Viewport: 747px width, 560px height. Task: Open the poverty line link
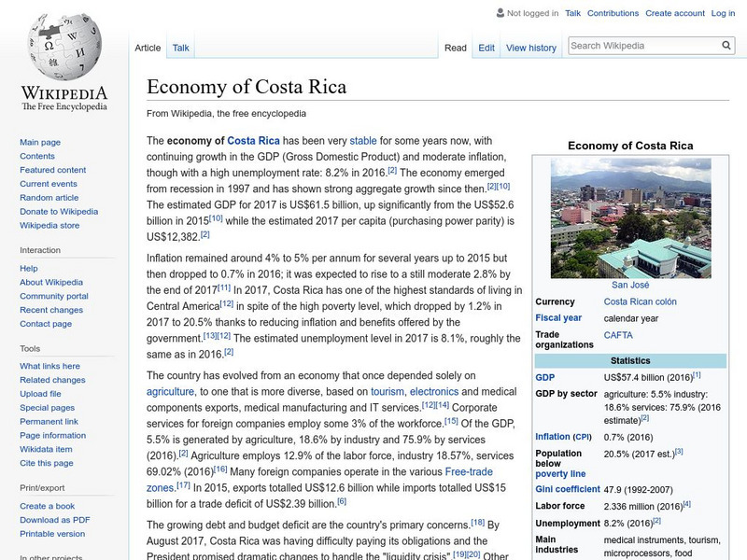(x=560, y=473)
